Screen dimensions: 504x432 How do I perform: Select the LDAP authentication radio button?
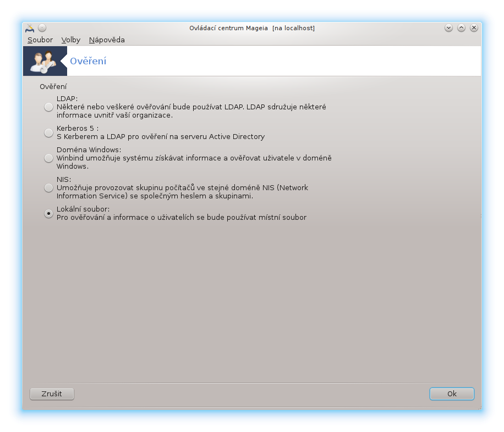click(48, 107)
